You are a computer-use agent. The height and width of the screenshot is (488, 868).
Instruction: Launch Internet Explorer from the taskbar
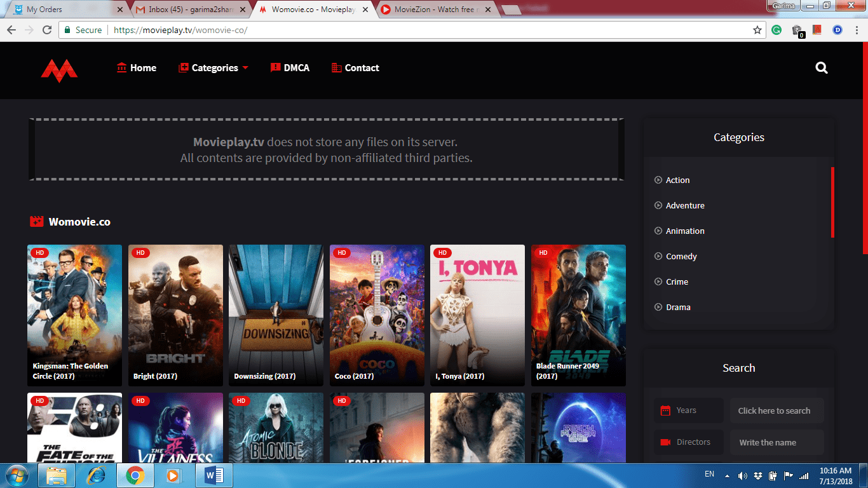(96, 475)
